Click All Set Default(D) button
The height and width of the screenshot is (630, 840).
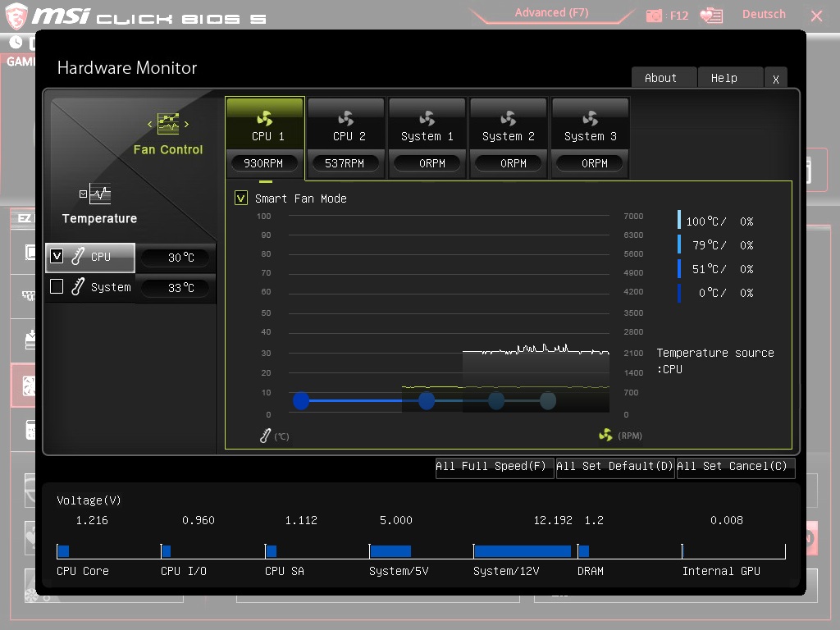(x=614, y=467)
